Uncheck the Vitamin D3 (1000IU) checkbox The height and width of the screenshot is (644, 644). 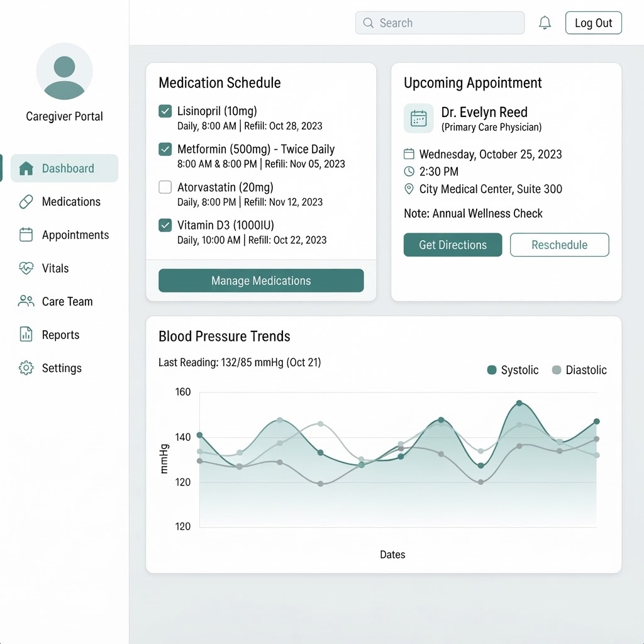pos(165,225)
